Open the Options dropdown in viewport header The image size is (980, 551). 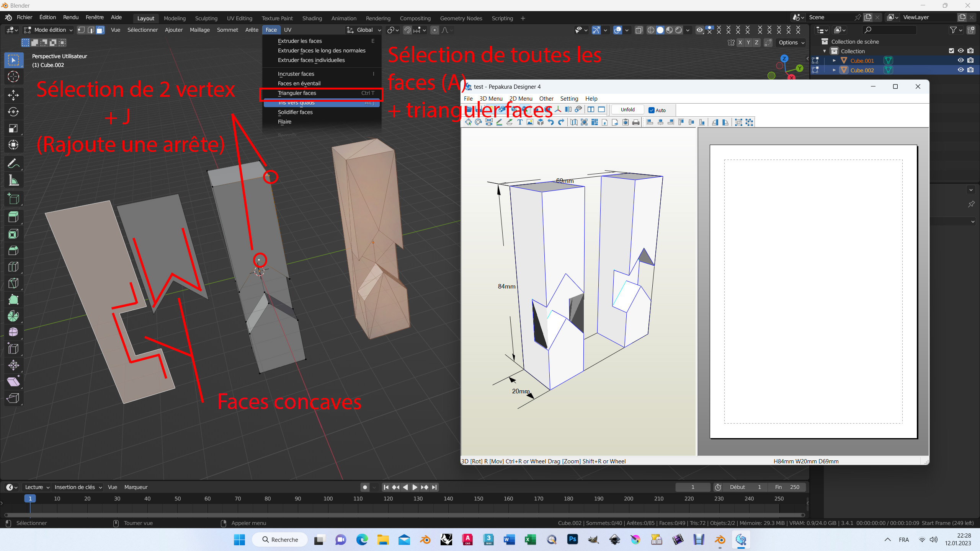pos(791,42)
